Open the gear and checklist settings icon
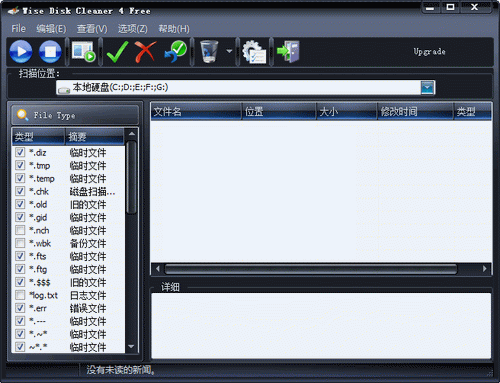Viewport: 500px width, 383px height. 254,52
